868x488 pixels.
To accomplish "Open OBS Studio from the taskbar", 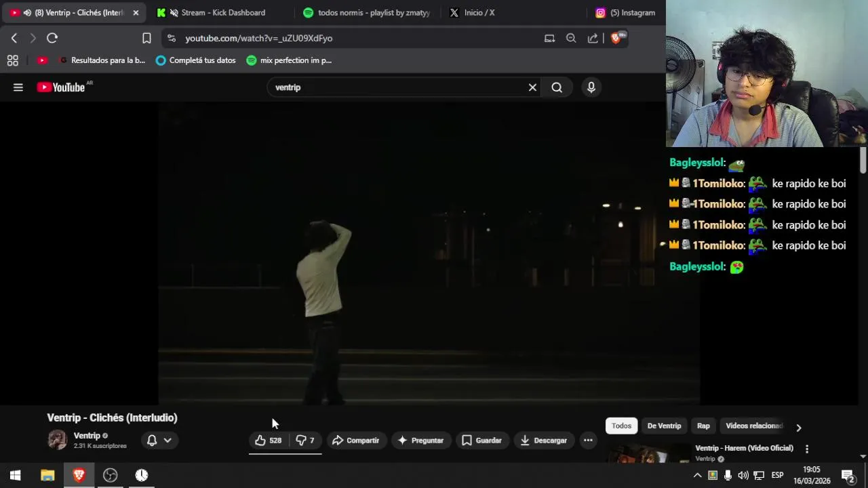I will [110, 475].
